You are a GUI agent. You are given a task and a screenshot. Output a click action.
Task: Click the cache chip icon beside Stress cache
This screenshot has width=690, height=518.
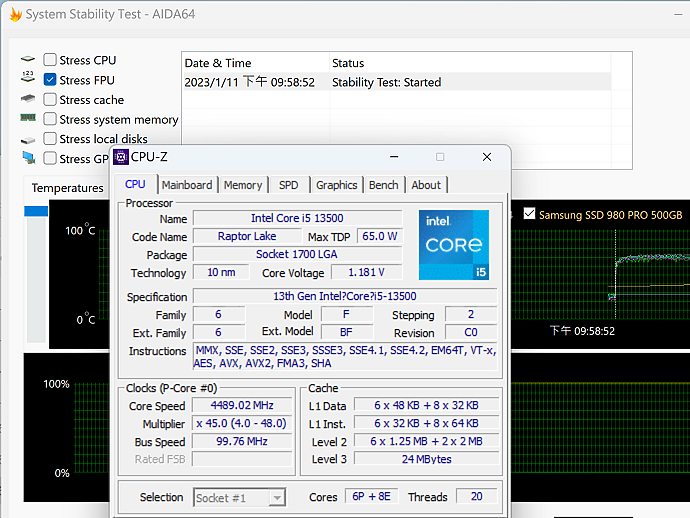coord(28,98)
